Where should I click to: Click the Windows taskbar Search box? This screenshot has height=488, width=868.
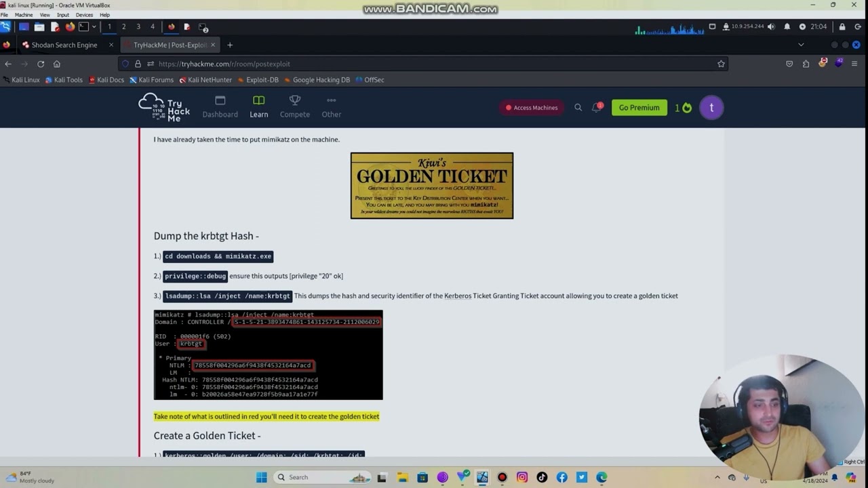click(323, 477)
